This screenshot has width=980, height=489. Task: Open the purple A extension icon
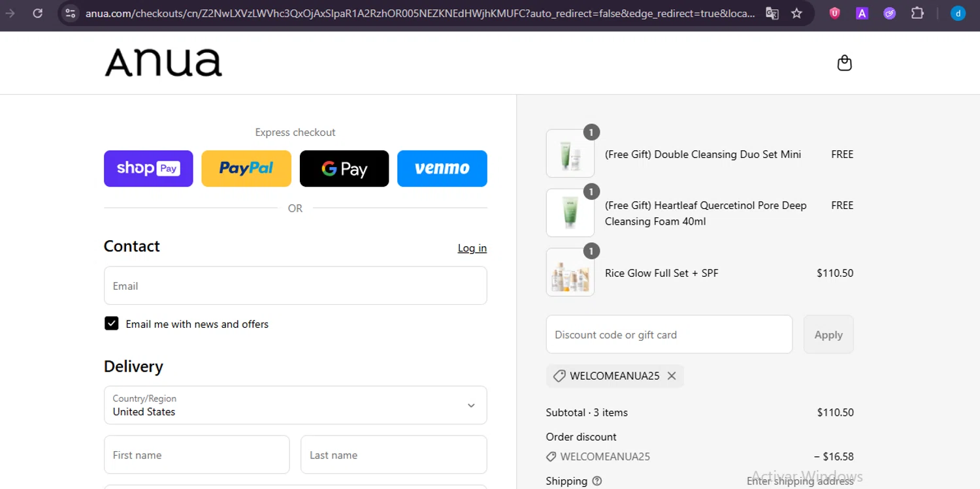(862, 13)
